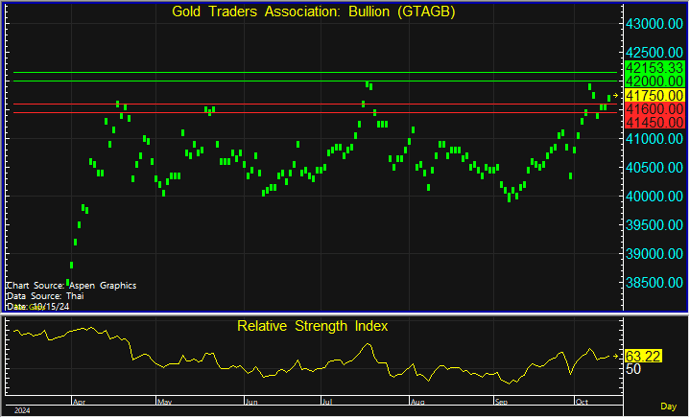This screenshot has width=690, height=418.
Task: Jump to Jul on the time axis
Action: [326, 401]
